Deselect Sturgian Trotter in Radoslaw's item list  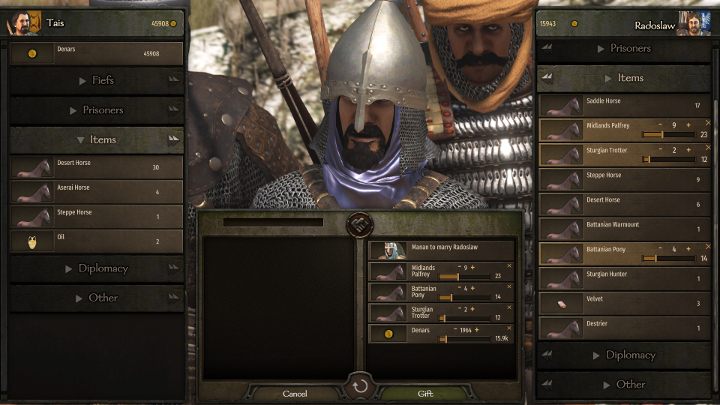click(x=708, y=148)
